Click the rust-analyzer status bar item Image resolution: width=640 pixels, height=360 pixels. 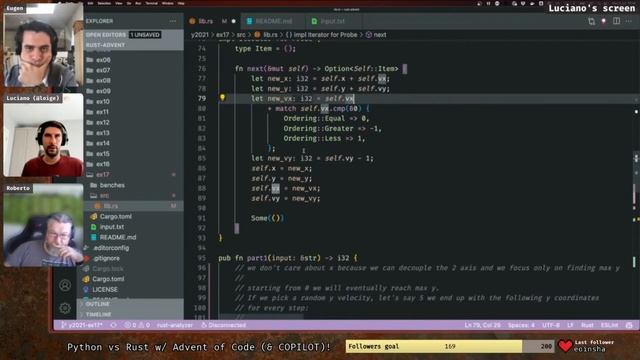click(175, 325)
